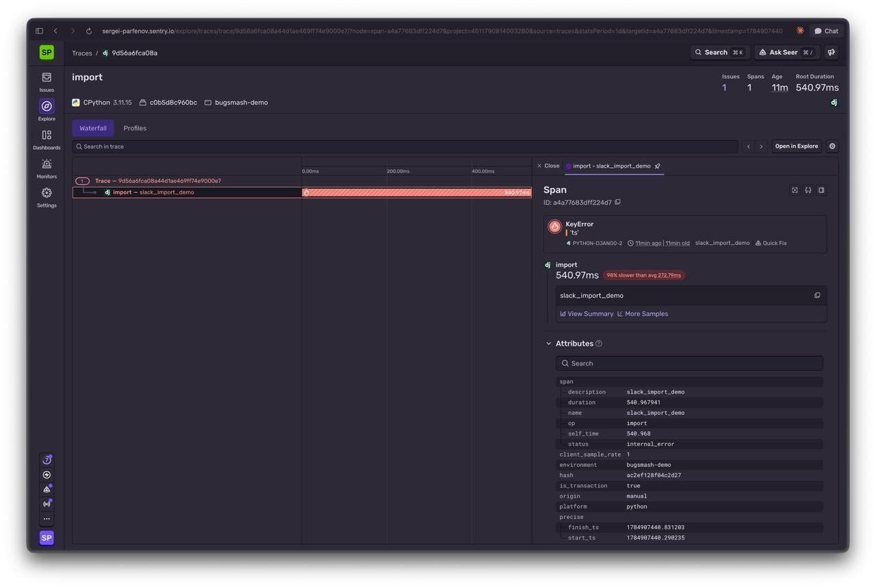
Task: Collapse the Attributes section chevron
Action: pos(548,344)
